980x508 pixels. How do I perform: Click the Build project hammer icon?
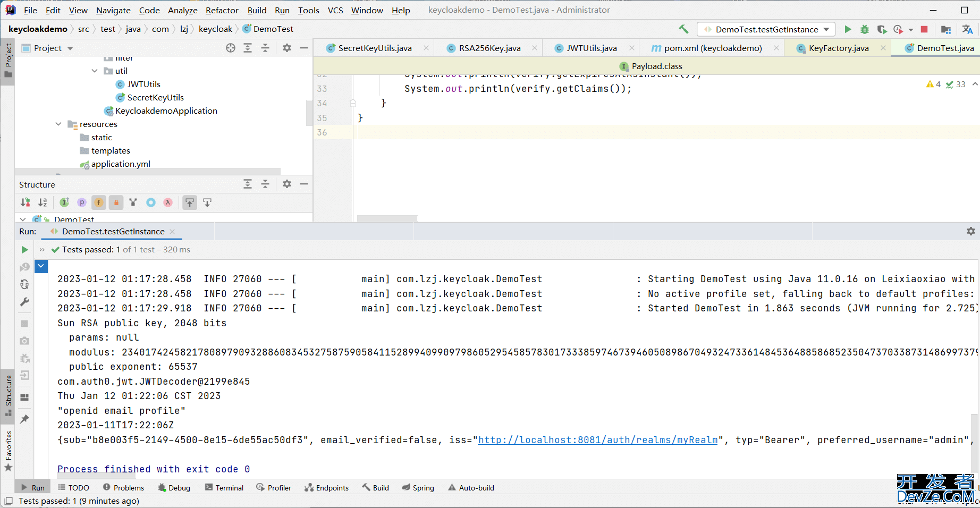(x=683, y=29)
